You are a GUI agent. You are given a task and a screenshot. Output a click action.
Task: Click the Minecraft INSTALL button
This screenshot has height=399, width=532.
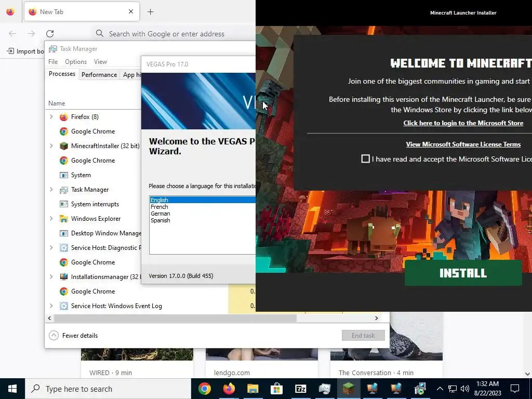(x=463, y=273)
